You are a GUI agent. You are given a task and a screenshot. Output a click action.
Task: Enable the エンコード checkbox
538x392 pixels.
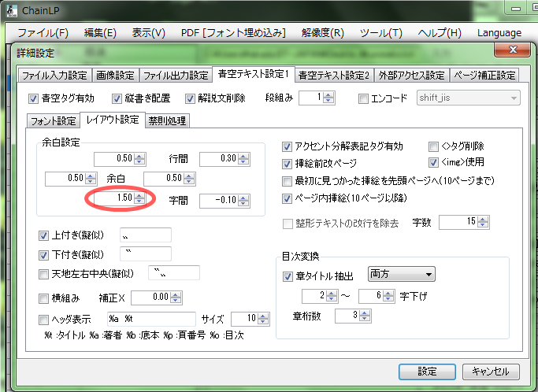point(363,98)
